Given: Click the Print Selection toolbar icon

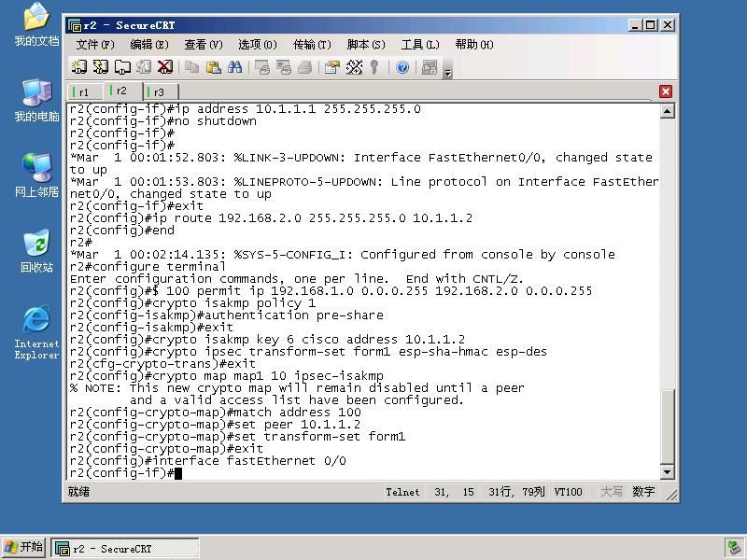Looking at the screenshot, I should pos(284,67).
